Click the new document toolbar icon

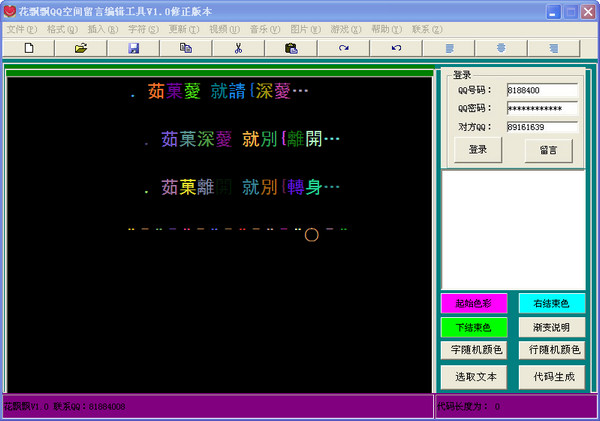(29, 48)
